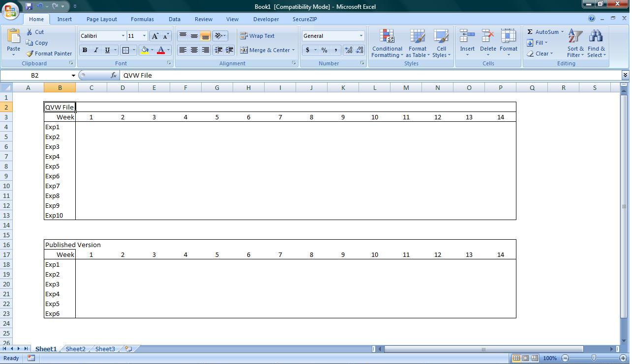
Task: Expand font name dropdown Calibri
Action: click(123, 36)
